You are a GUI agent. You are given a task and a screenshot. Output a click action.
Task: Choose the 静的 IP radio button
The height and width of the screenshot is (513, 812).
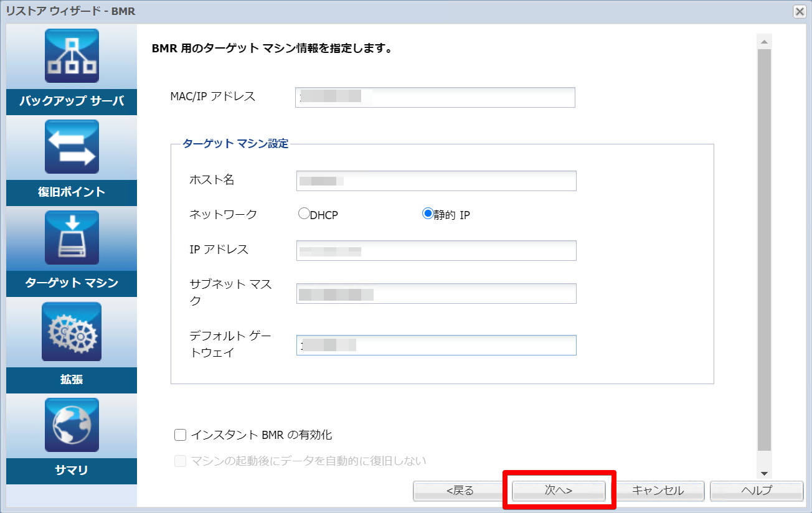tap(428, 214)
